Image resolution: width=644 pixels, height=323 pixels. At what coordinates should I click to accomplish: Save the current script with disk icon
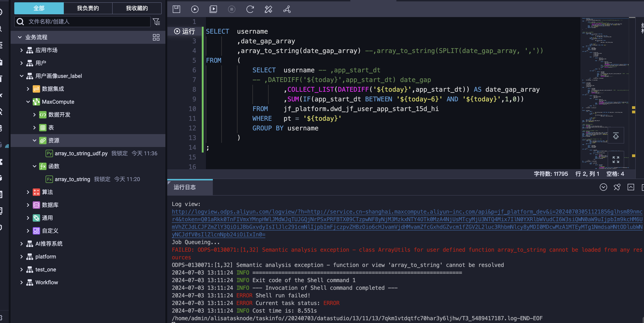176,9
